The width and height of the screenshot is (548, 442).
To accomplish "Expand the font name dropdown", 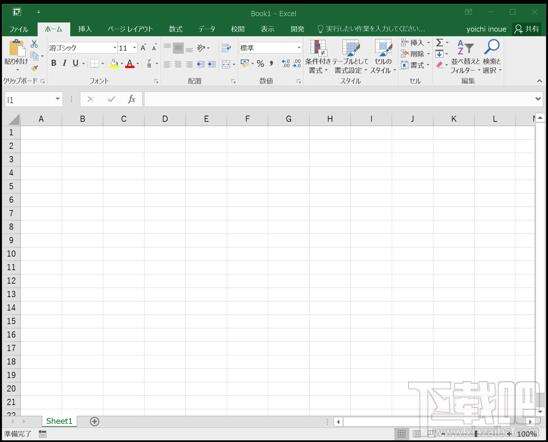I will (115, 48).
